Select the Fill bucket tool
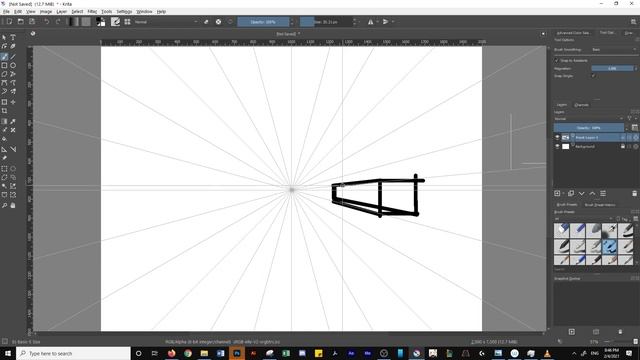This screenshot has height=360, width=640. click(4, 139)
